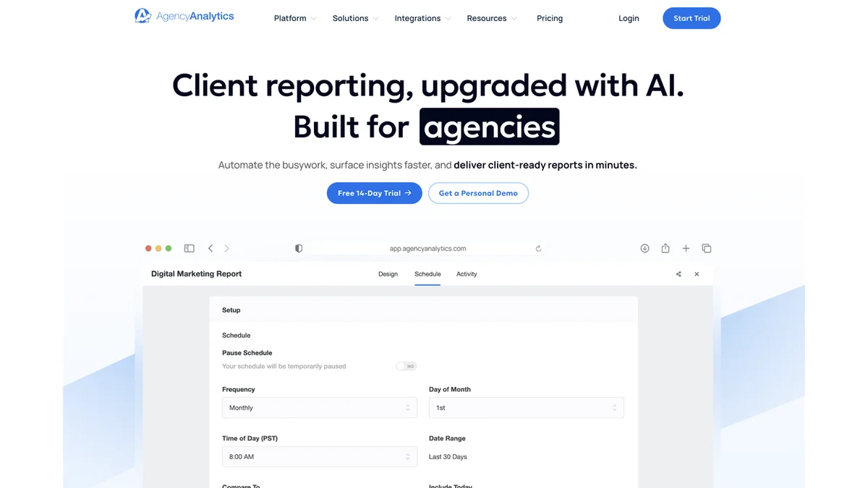
Task: Open the Activity tab
Action: pos(467,274)
